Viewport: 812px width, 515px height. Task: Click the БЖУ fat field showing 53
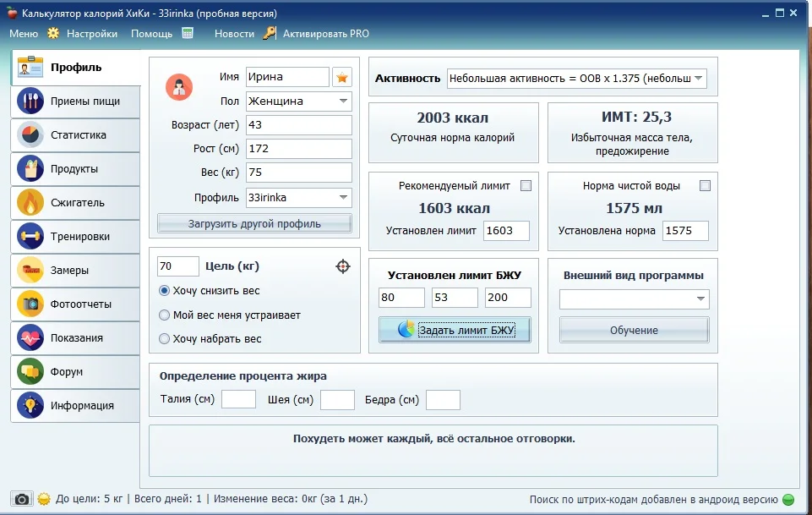455,298
